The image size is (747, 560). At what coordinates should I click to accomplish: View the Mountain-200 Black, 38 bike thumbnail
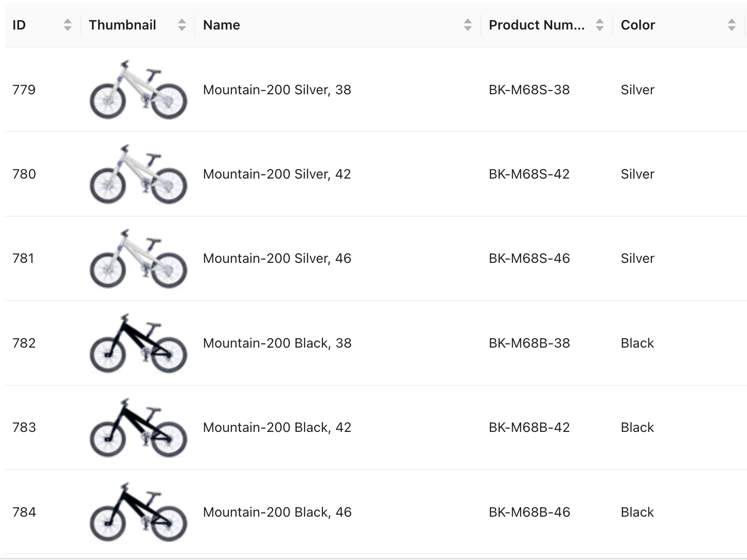[x=138, y=343]
